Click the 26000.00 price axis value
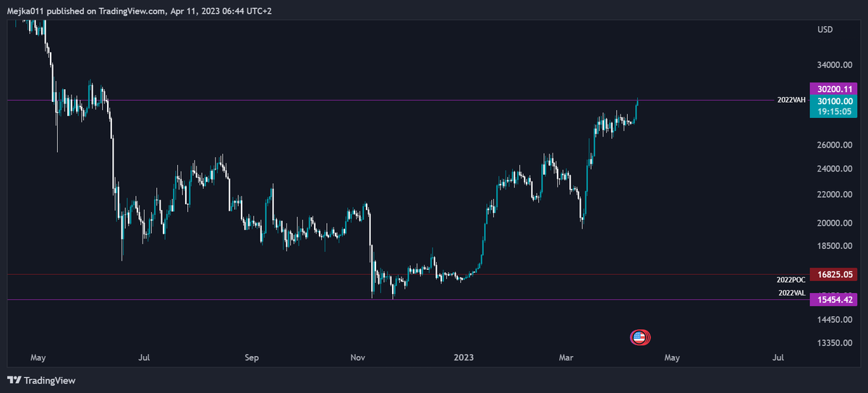Viewport: 868px width, 393px height. [835, 145]
